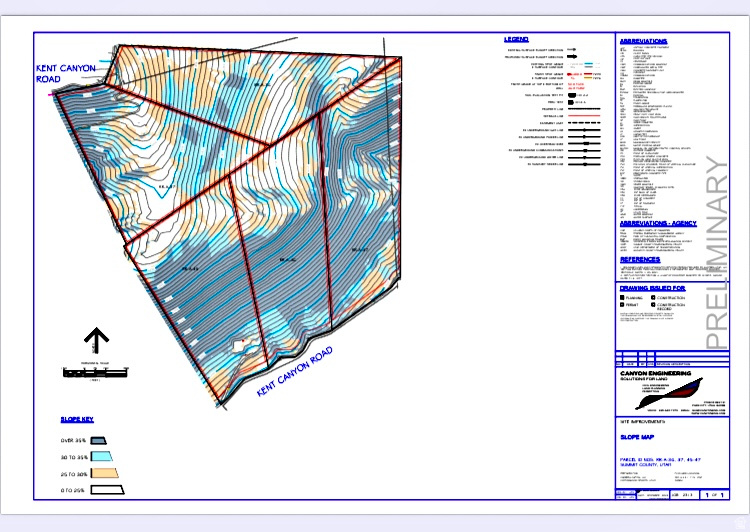This screenshot has width=750, height=532.
Task: Click the dashed easement line symbol in legend
Action: coord(586,120)
